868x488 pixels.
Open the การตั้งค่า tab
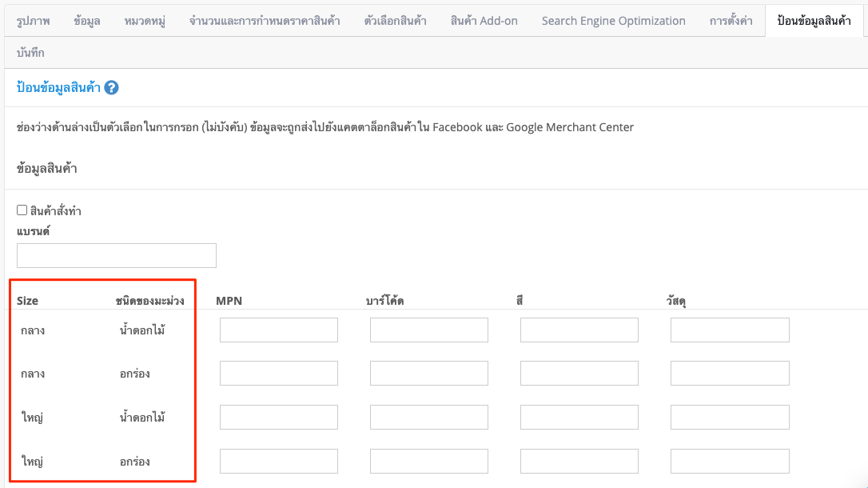click(731, 21)
